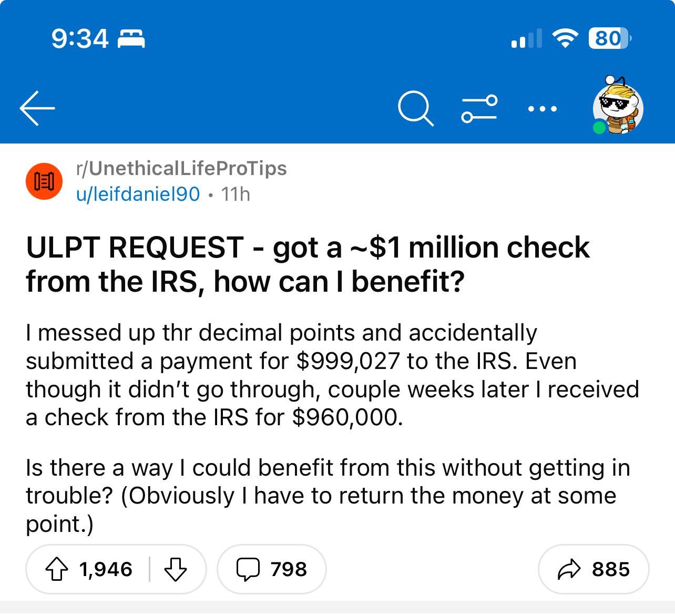Open u/leifdaniel90 profile
Viewport: 675px width, 616px height.
138,194
